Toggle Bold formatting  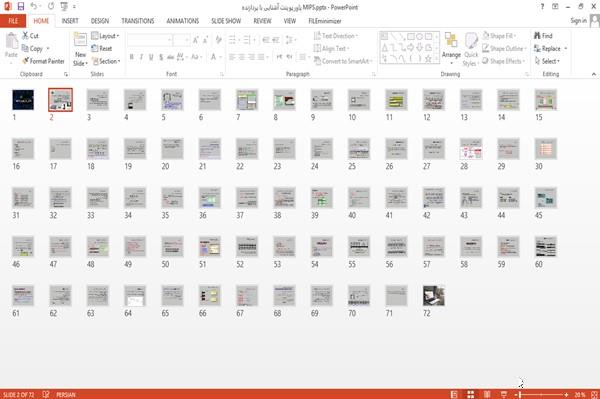pyautogui.click(x=132, y=57)
